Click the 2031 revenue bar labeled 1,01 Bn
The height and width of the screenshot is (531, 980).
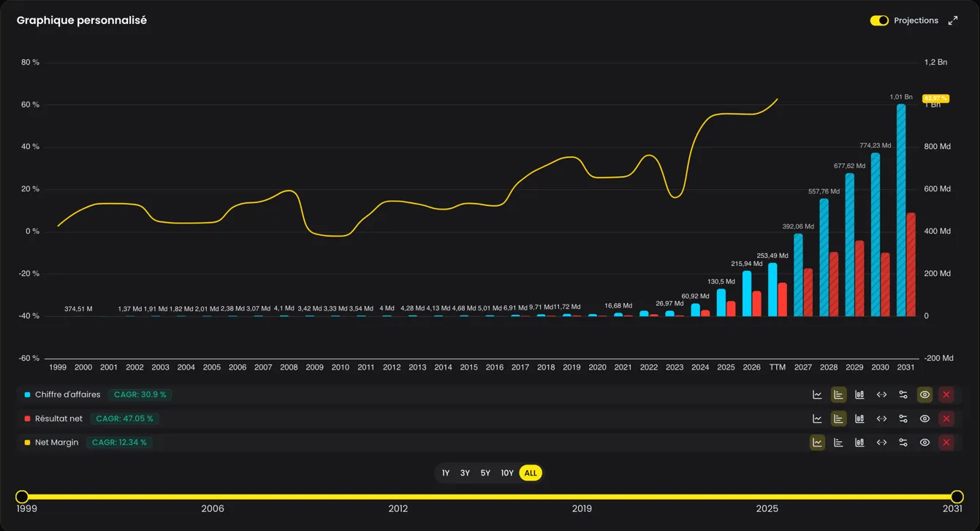(901, 210)
